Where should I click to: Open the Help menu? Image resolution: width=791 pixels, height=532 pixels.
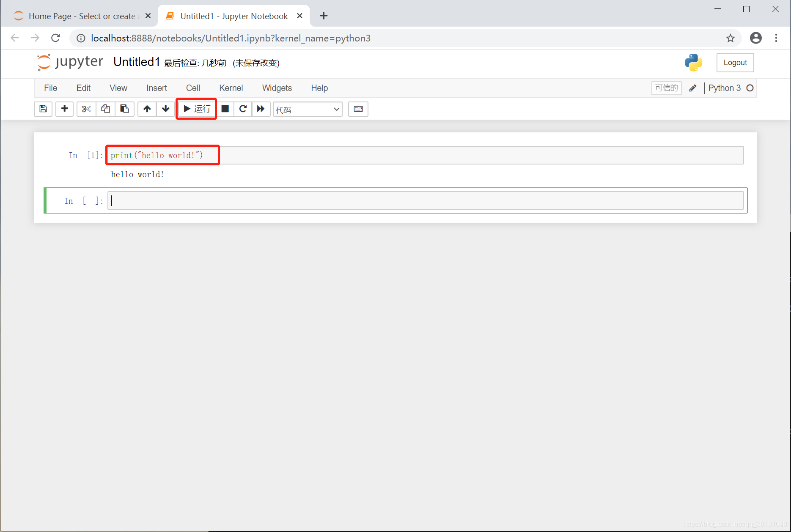[x=319, y=88]
